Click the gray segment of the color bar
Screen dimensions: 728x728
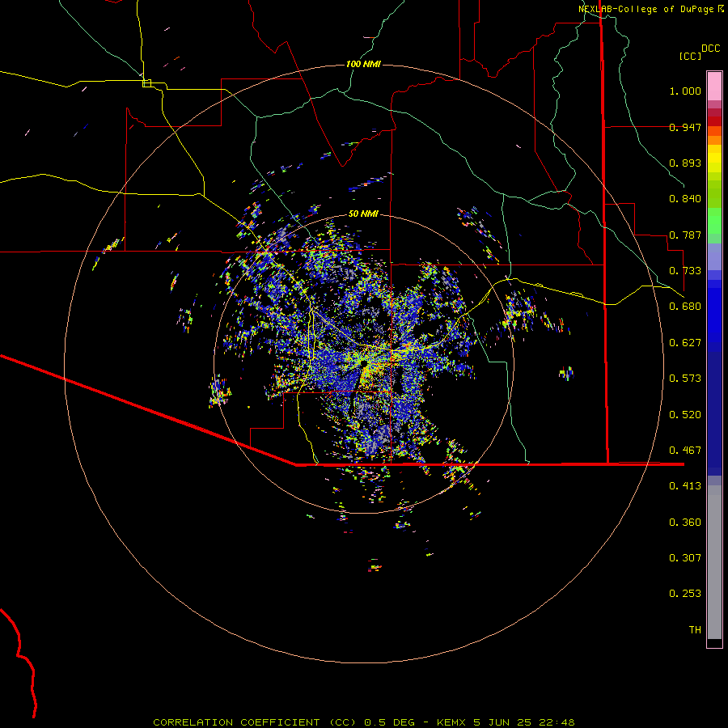tap(714, 562)
